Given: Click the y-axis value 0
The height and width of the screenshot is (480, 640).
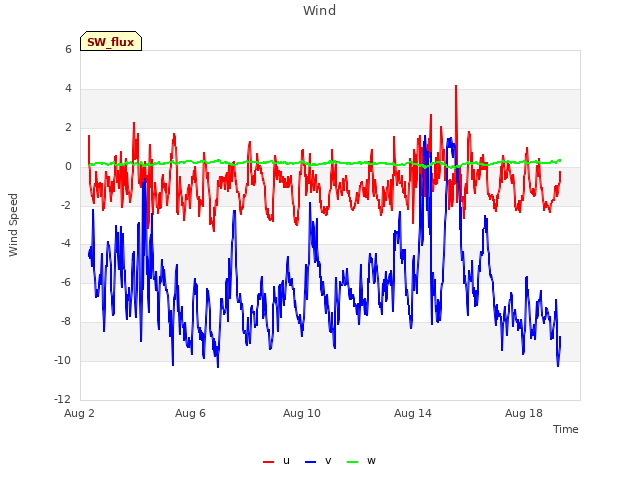Looking at the screenshot, I should pos(68,166).
